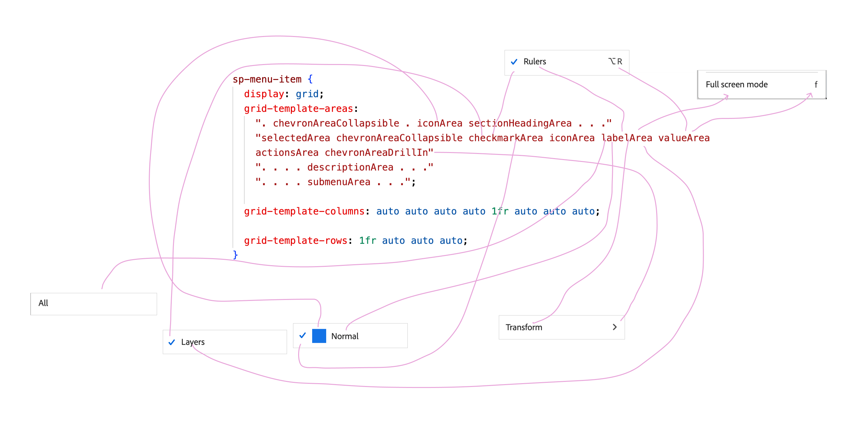Click the grid-template-areas property name
The width and height of the screenshot is (868, 423).
coord(298,109)
